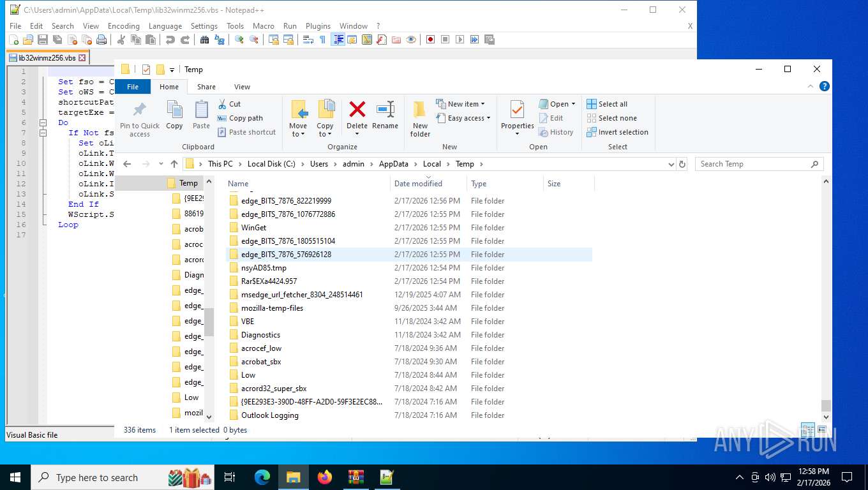Click the Open file icon in Notepad++
The width and height of the screenshot is (868, 490).
point(27,40)
